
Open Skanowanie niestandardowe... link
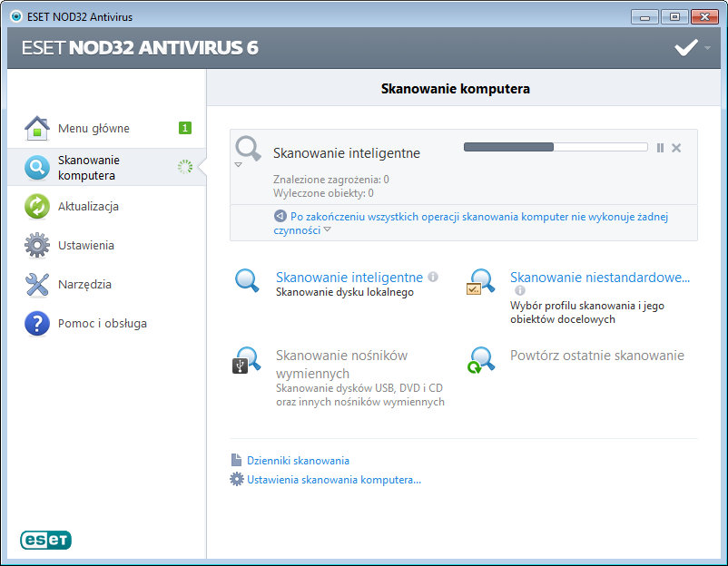pyautogui.click(x=600, y=277)
